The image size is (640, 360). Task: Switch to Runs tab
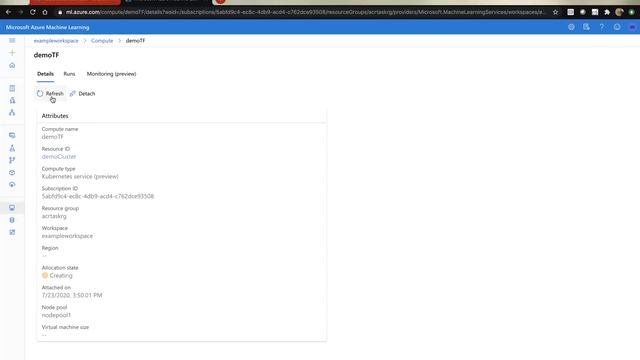pos(69,74)
